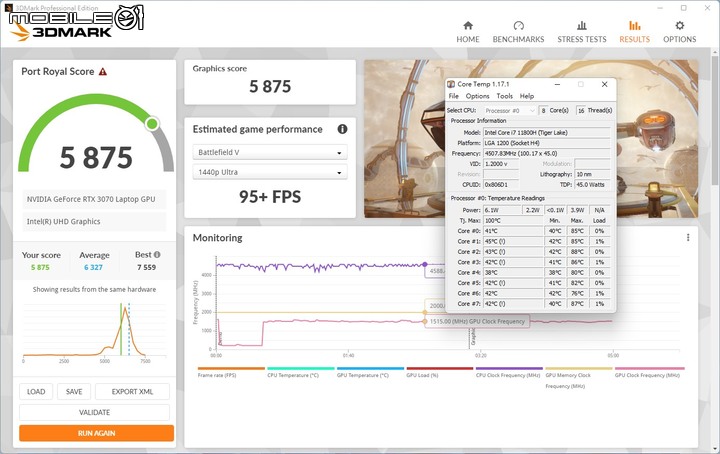Viewport: 720px width, 454px height.
Task: Click the Lithography 10 nm field
Action: pyautogui.click(x=592, y=174)
